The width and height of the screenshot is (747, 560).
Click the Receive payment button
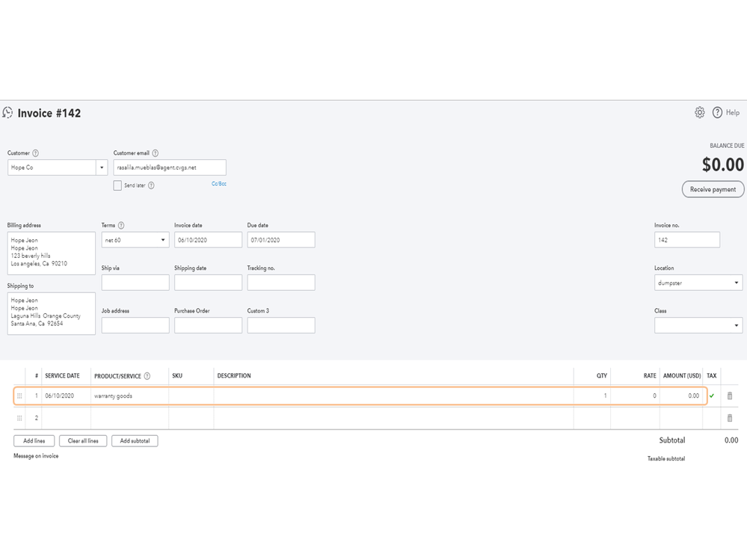pos(713,189)
